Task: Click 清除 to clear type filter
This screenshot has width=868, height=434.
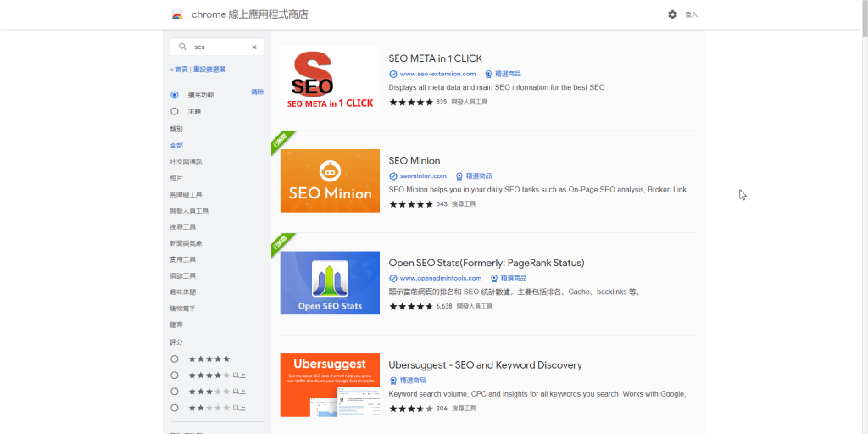Action: coord(258,92)
